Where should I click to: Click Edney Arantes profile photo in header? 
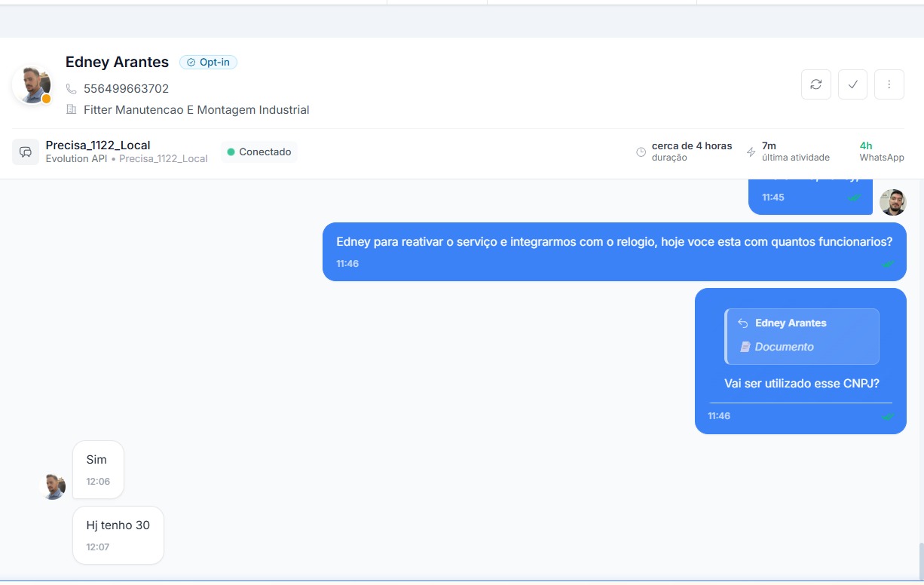(32, 84)
